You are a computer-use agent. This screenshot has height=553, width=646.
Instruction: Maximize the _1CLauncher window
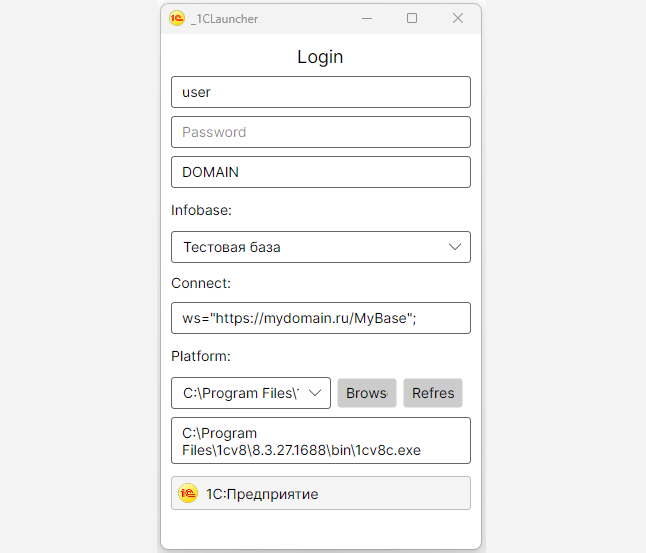[412, 18]
